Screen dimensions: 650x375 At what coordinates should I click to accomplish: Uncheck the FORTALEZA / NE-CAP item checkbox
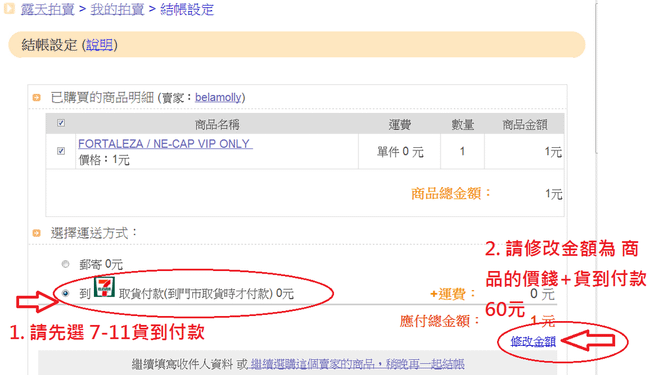61,151
